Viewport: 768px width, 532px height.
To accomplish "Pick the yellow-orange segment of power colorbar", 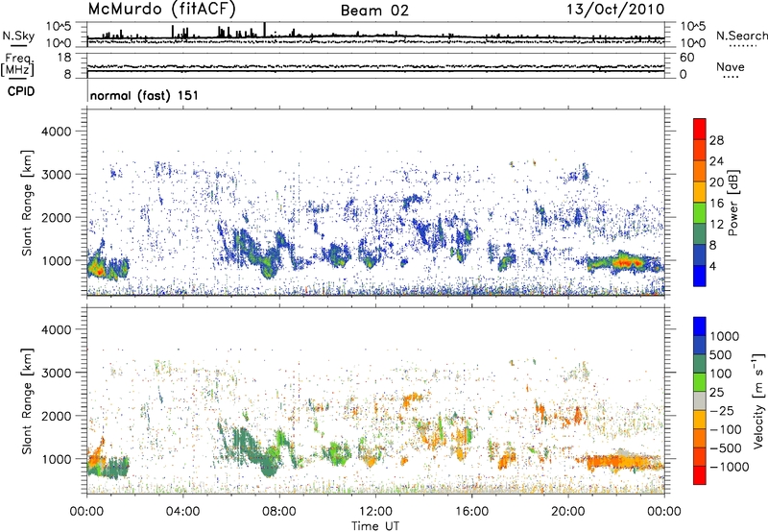I will (700, 191).
